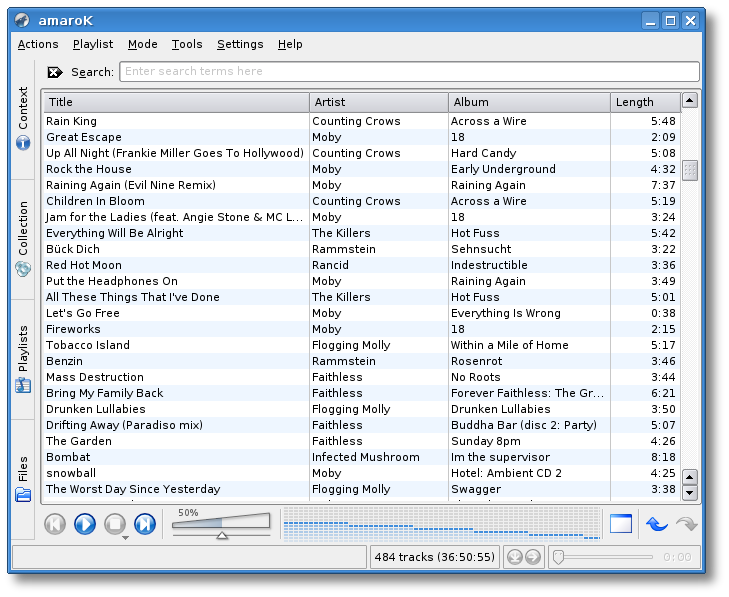729x597 pixels.
Task: Sort by the Length column header
Action: point(645,102)
